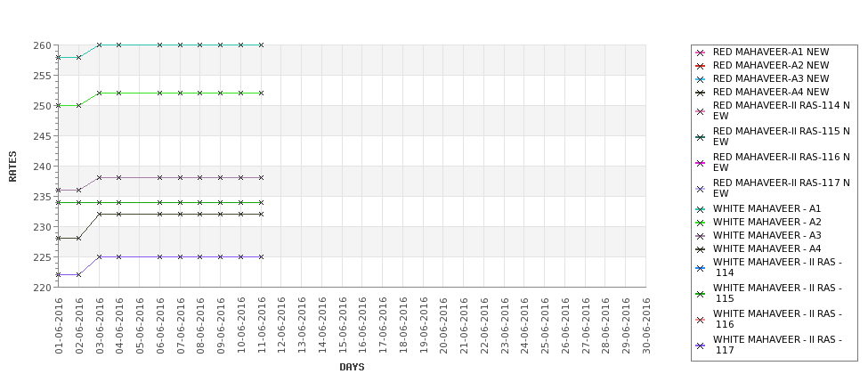The width and height of the screenshot is (868, 382).
Task: Click the 234 data point on 04-06-2016
Action: tap(119, 203)
